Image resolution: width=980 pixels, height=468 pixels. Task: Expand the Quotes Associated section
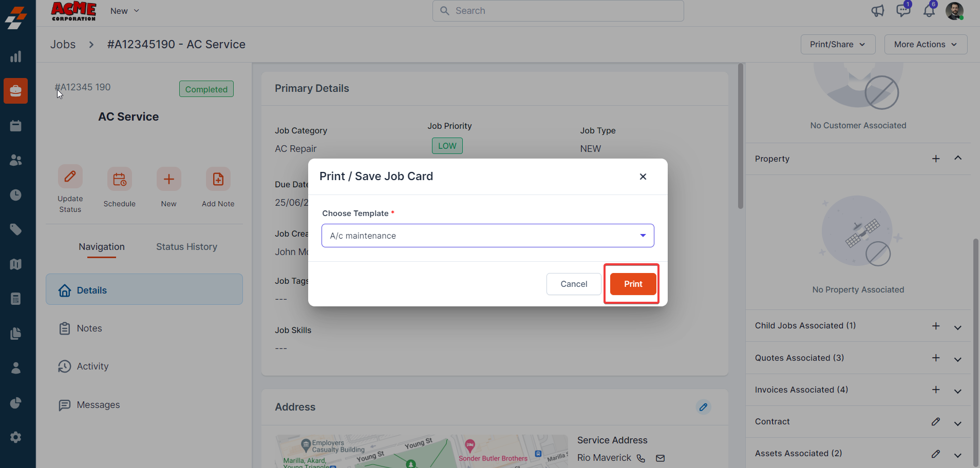click(x=957, y=359)
